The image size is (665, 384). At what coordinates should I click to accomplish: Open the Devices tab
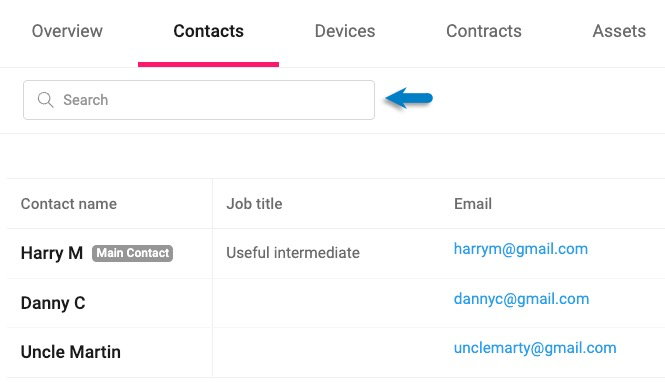click(345, 31)
